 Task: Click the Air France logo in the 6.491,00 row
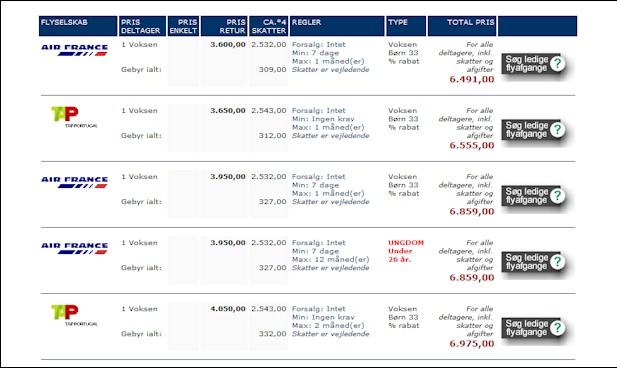[74, 50]
